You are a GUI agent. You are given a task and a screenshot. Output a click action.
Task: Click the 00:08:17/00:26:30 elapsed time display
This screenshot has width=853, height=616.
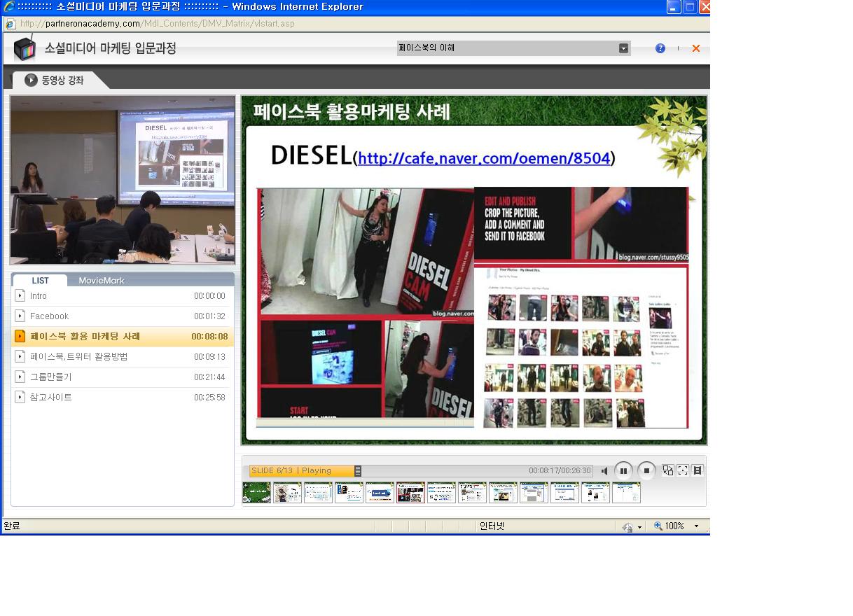(560, 471)
